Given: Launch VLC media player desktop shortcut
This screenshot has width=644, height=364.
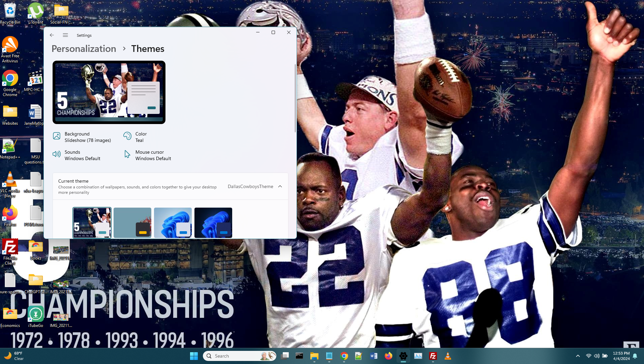Looking at the screenshot, I should (x=10, y=184).
